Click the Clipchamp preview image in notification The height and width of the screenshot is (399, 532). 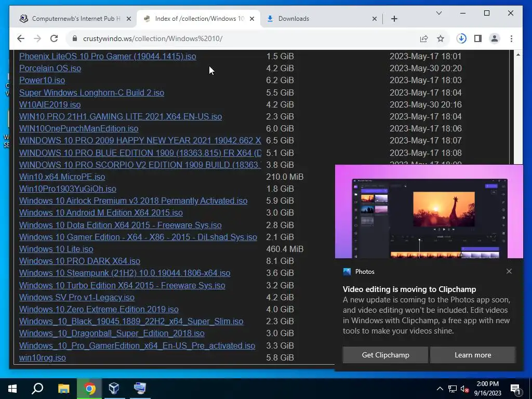point(429,211)
